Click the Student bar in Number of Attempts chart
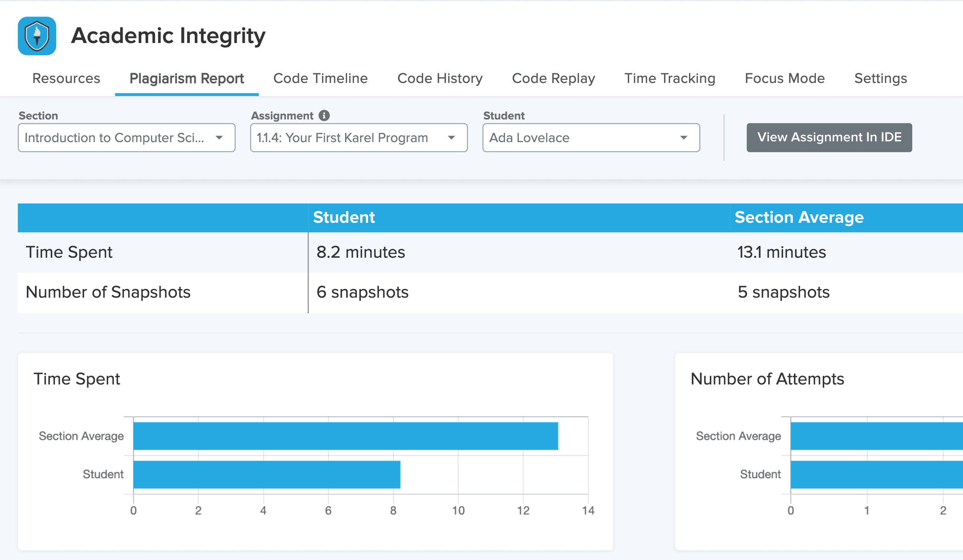The width and height of the screenshot is (963, 560). (x=876, y=474)
